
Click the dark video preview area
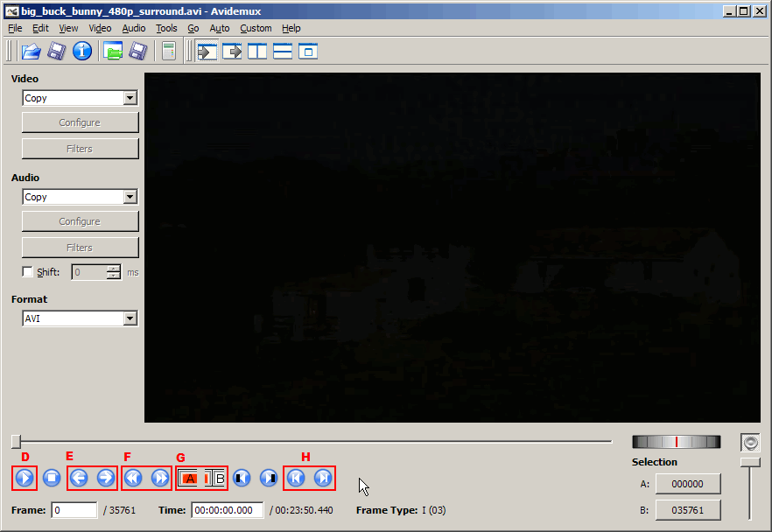[x=453, y=248]
